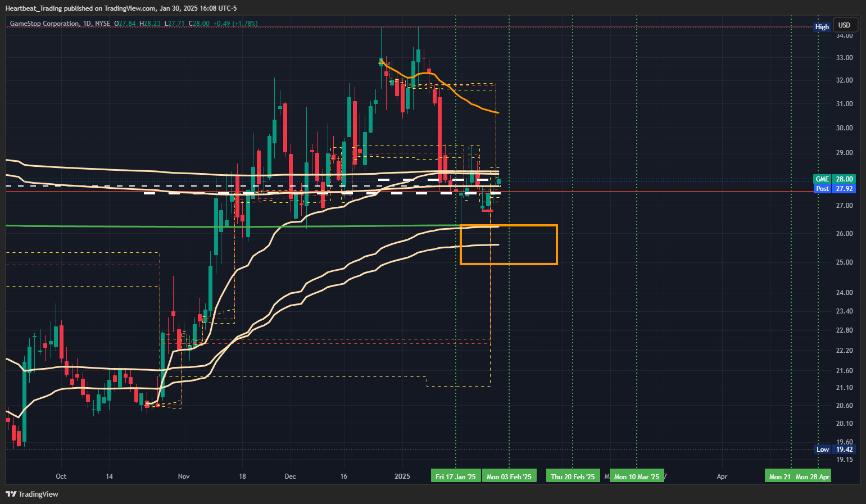This screenshot has height=504, width=866.
Task: Click the High price label
Action: click(822, 27)
